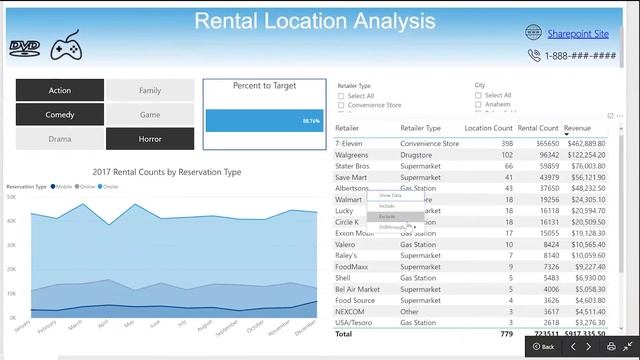Image resolution: width=640 pixels, height=360 pixels.
Task: Select the Raley's retailer cell
Action: (x=346, y=256)
